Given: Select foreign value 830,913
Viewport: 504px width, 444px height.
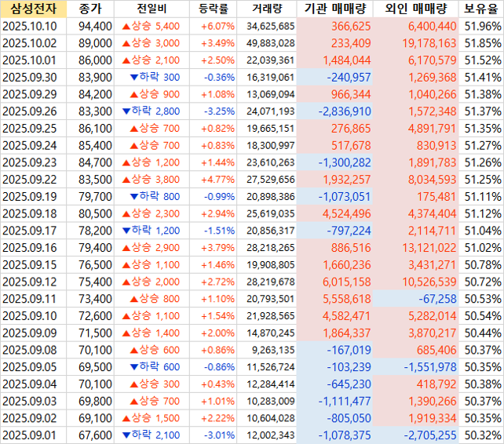Looking at the screenshot, I should point(416,145).
